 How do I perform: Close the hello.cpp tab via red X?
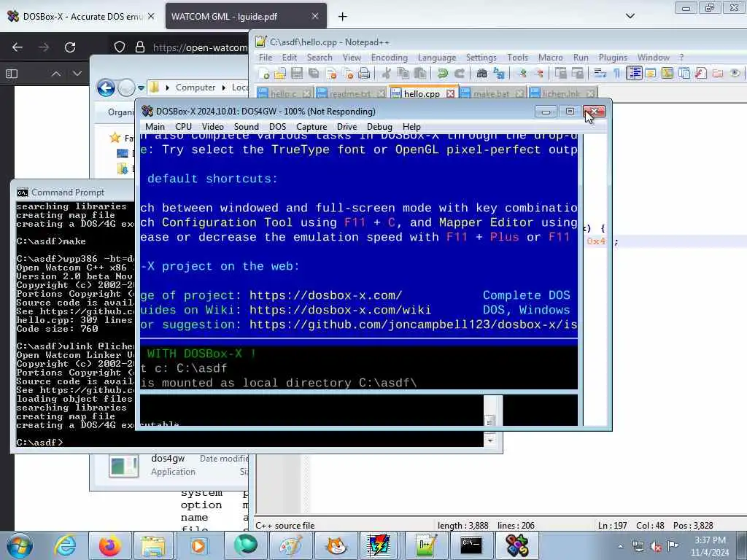point(450,93)
